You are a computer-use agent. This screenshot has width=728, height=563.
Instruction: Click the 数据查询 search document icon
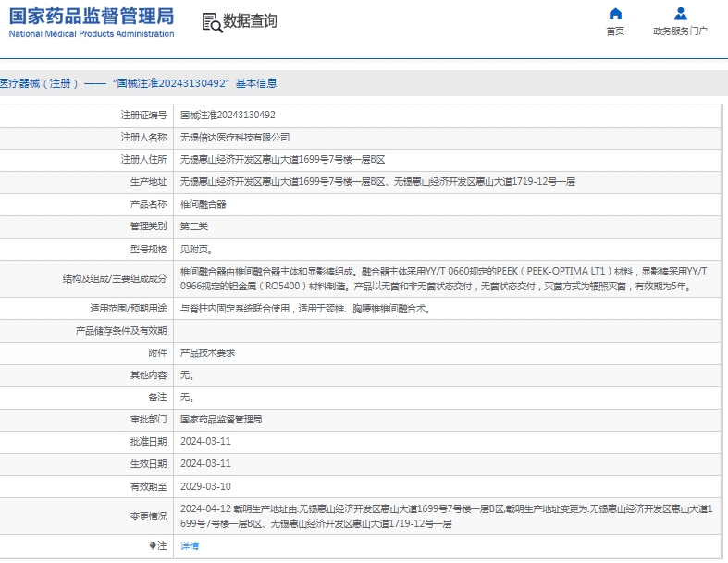(212, 23)
